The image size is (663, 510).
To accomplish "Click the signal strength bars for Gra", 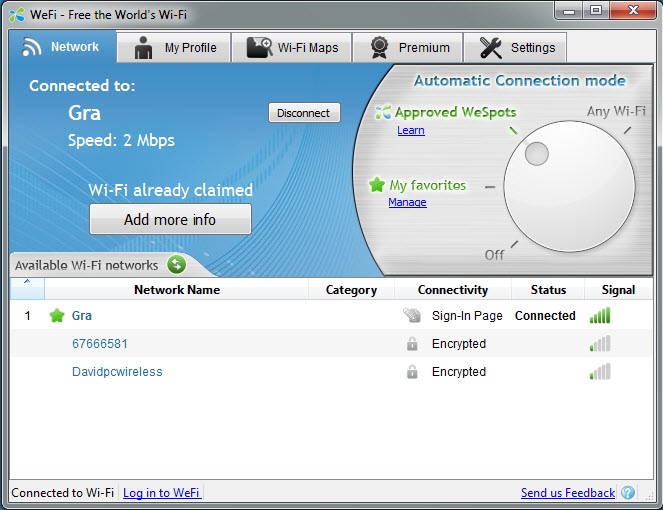I will (x=600, y=316).
